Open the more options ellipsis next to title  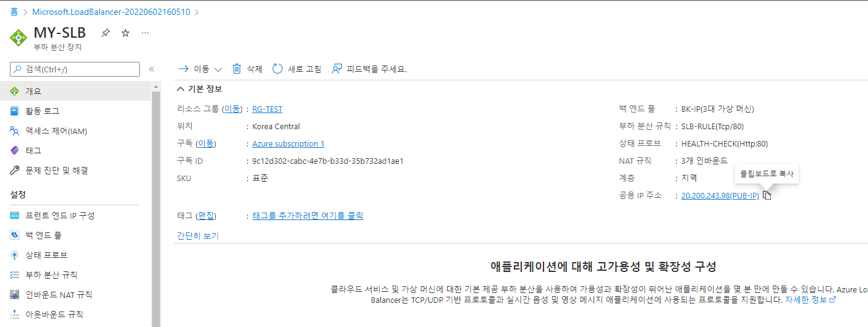(145, 33)
